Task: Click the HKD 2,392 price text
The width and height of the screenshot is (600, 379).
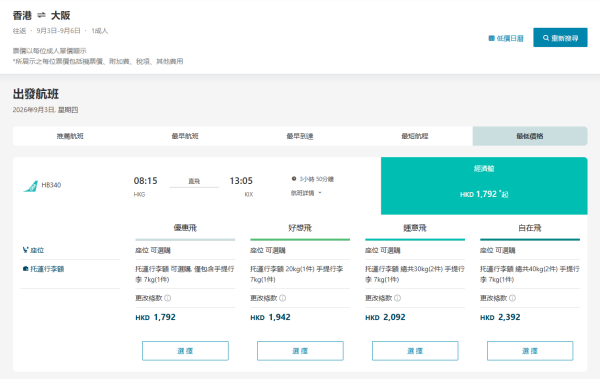Action: click(x=500, y=317)
